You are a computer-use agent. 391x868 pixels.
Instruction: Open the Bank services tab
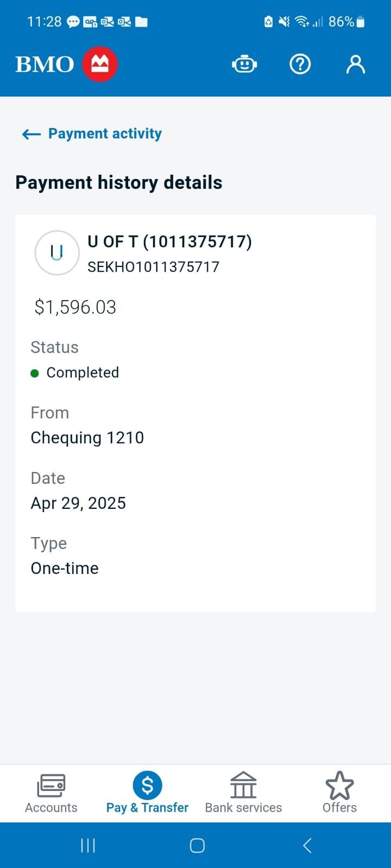(243, 793)
